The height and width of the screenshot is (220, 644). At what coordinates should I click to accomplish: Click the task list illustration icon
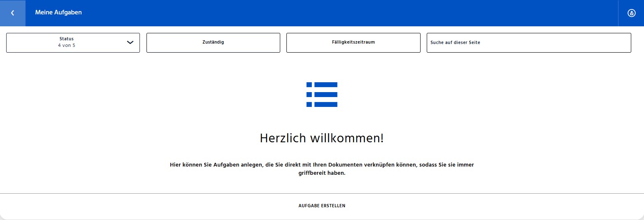pyautogui.click(x=322, y=95)
